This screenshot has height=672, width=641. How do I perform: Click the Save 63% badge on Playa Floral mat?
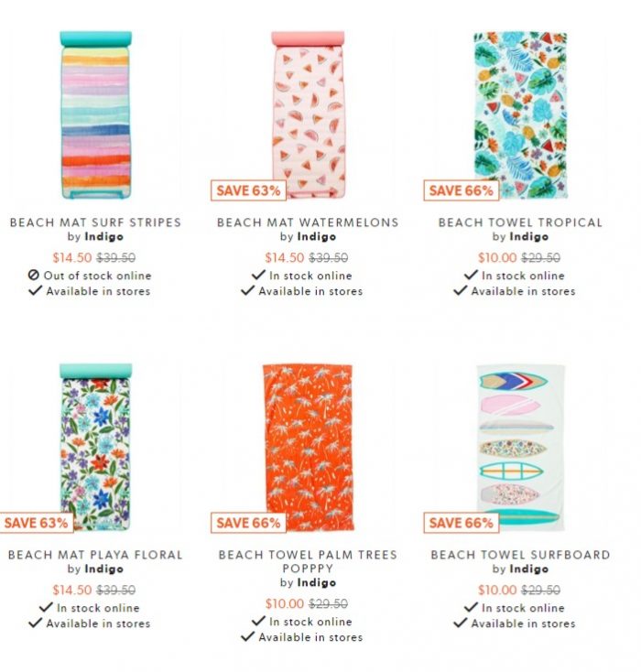pos(37,523)
